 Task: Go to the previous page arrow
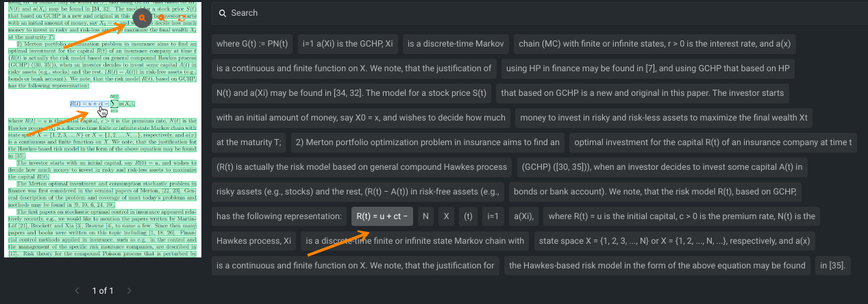(78, 291)
